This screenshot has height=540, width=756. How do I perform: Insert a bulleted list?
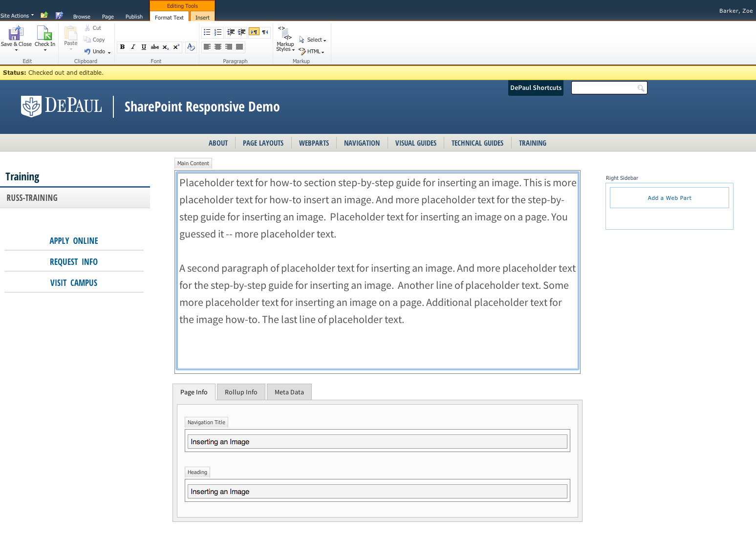coord(207,32)
